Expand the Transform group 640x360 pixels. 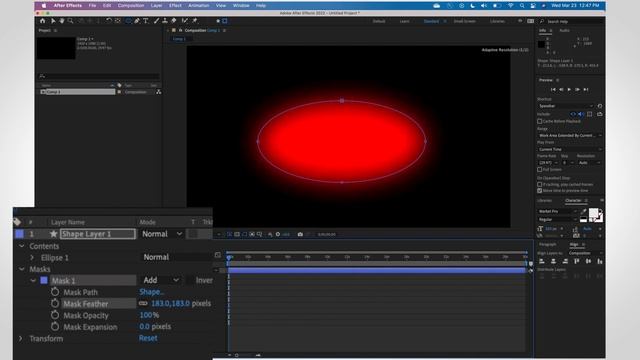pyautogui.click(x=21, y=338)
